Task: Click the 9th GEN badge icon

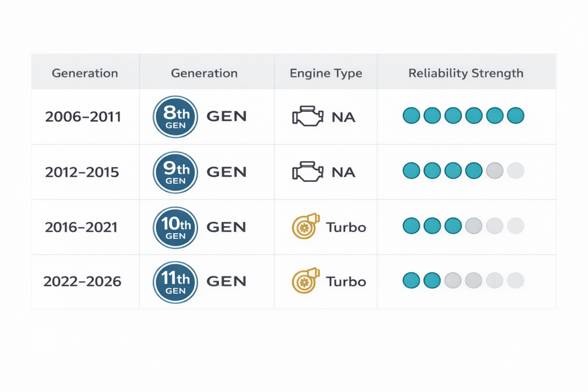Action: (x=175, y=172)
